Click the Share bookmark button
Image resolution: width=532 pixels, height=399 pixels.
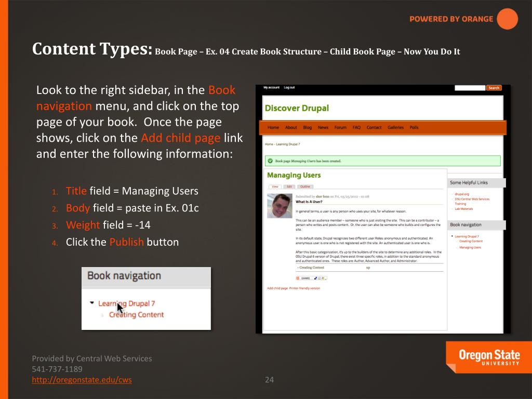pos(311,278)
